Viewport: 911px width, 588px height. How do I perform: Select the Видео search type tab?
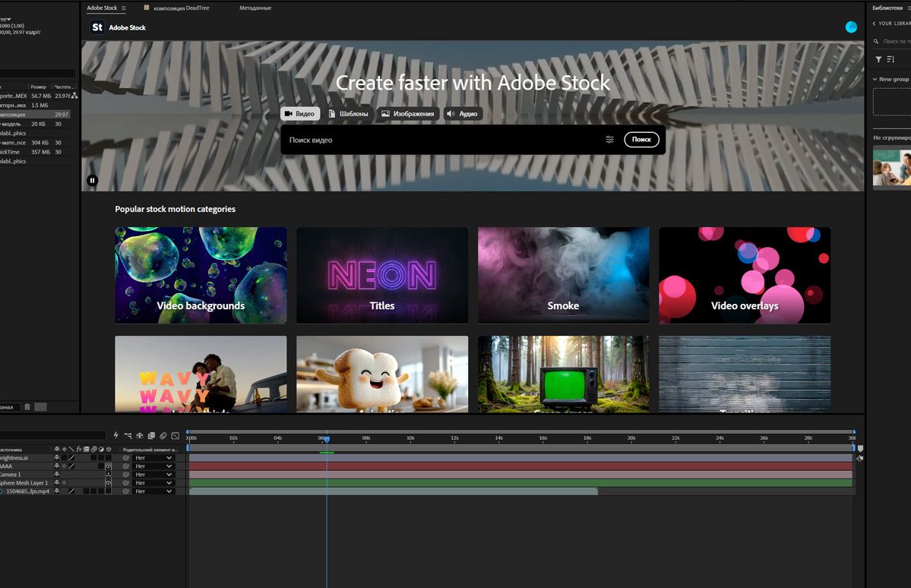click(300, 114)
